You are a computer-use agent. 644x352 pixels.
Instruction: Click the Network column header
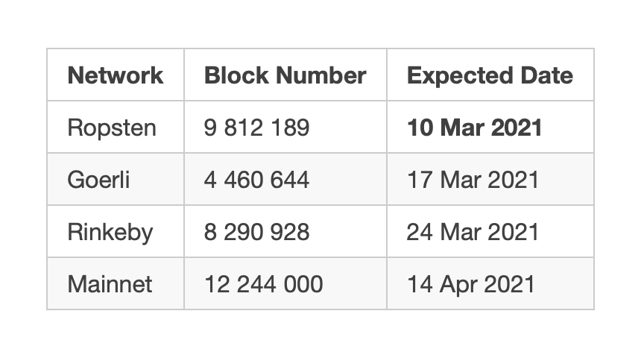[x=116, y=75]
